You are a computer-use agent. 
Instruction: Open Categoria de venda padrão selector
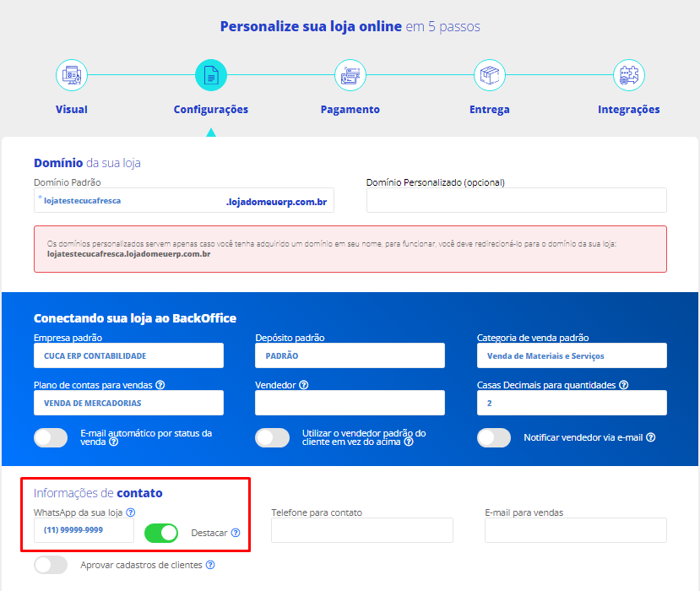572,355
